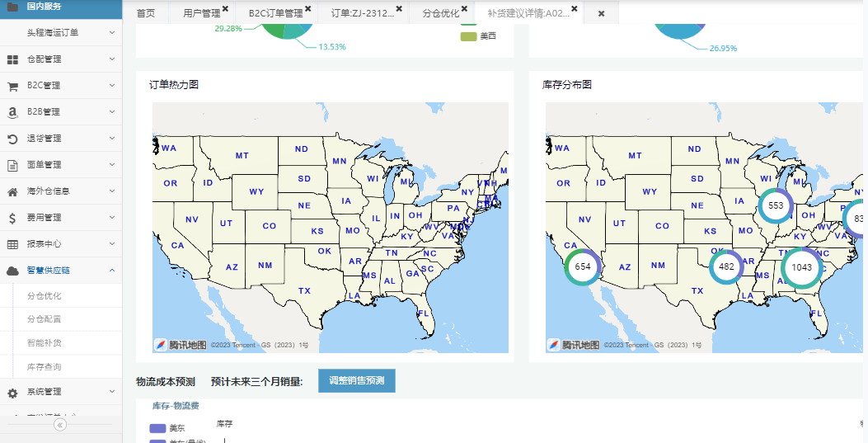This screenshot has height=443, width=868.
Task: Click the 29.28% pie chart label
Action: click(228, 28)
